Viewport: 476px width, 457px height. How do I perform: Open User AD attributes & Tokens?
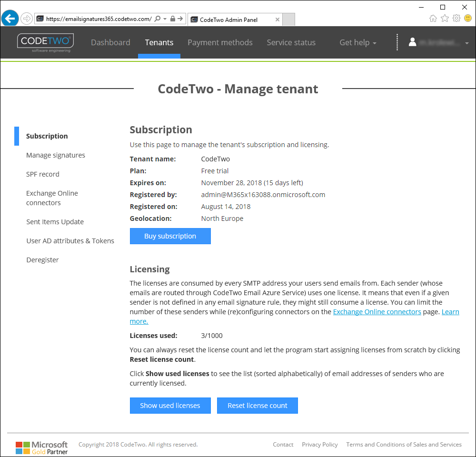click(70, 241)
